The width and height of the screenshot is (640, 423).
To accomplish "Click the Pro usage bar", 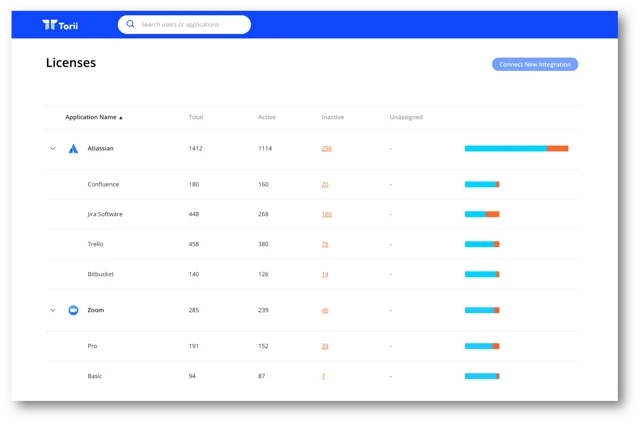I will 482,346.
